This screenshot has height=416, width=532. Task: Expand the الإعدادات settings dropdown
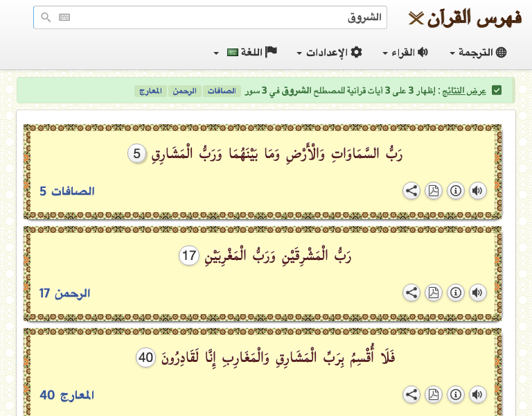pyautogui.click(x=329, y=53)
